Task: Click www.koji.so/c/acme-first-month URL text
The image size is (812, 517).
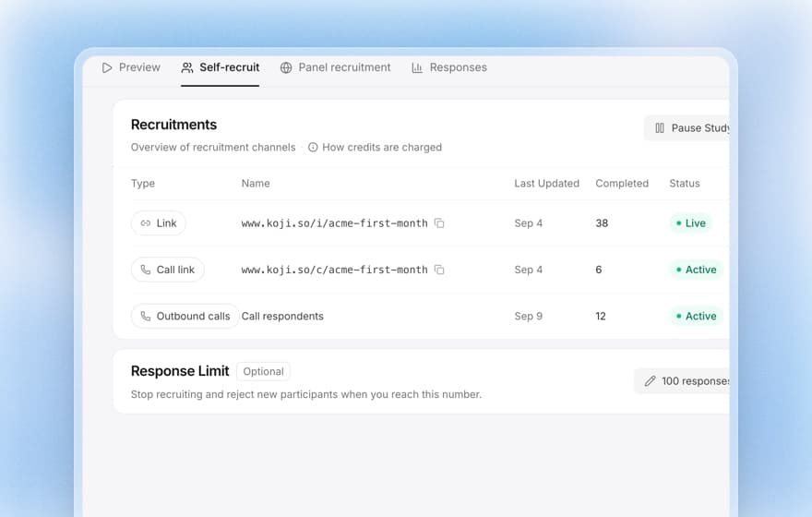Action: (x=335, y=270)
